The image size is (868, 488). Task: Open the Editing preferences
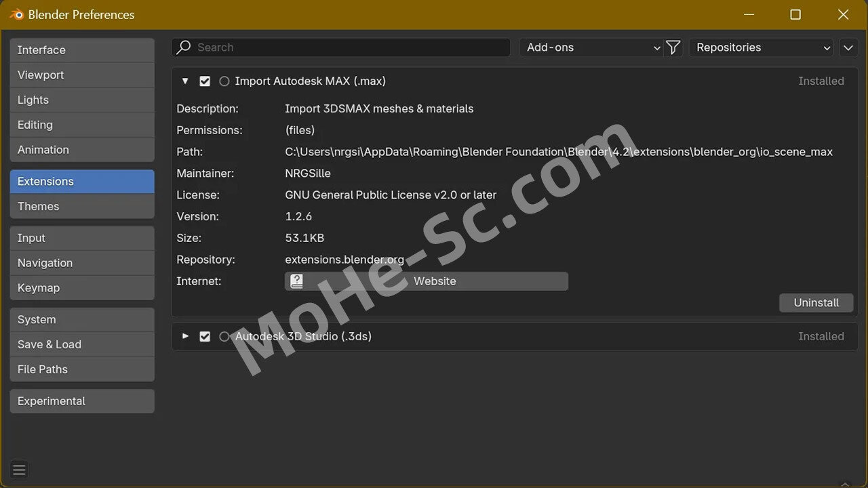(82, 125)
